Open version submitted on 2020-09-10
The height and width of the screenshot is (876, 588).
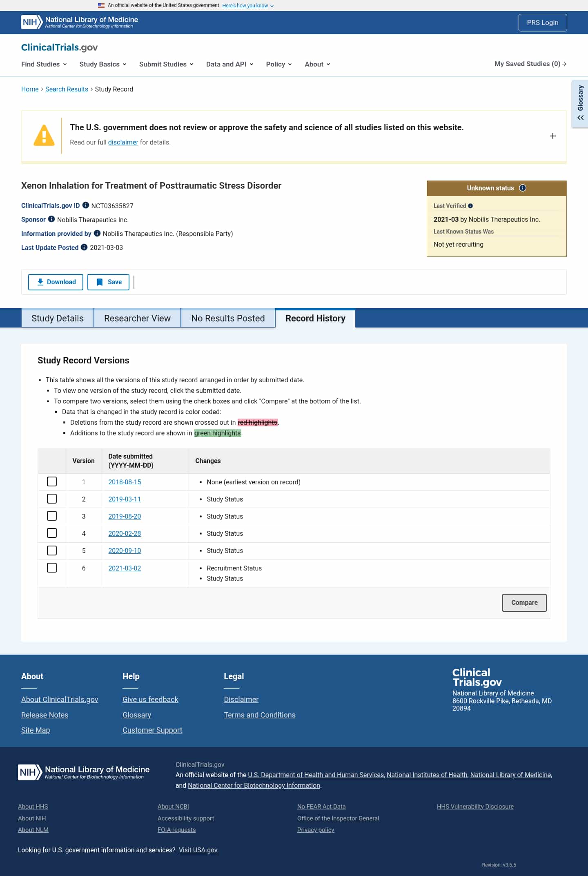pyautogui.click(x=125, y=551)
